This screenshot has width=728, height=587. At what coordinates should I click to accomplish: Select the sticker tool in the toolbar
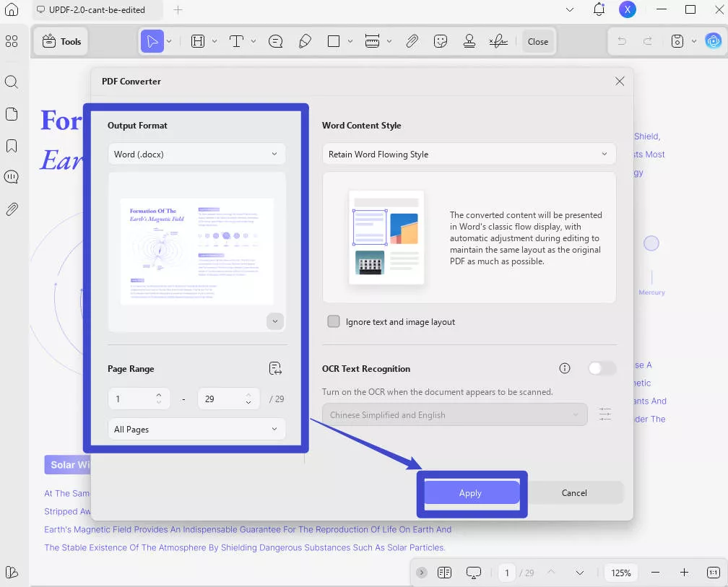click(441, 41)
